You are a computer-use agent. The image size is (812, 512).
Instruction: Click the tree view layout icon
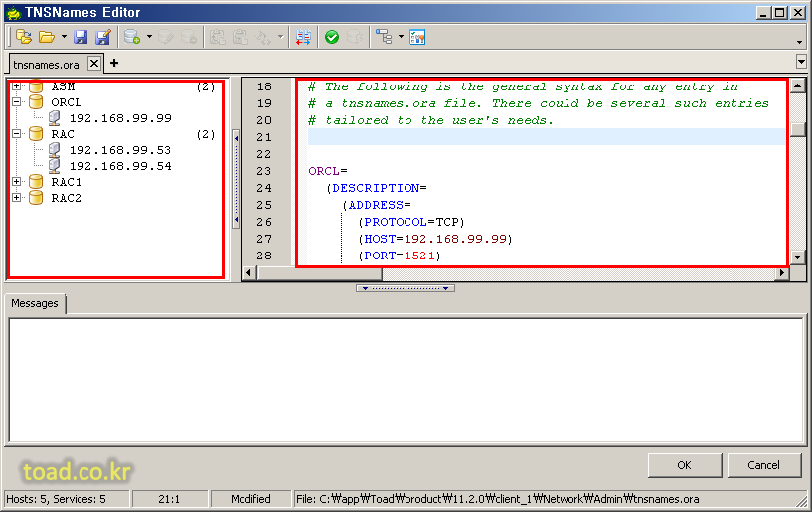(384, 37)
